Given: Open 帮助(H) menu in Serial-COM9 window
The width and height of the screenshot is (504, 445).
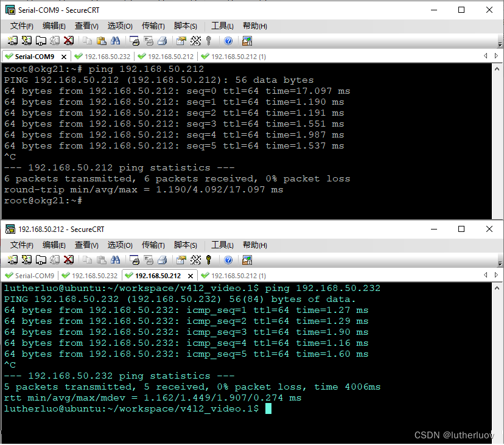Looking at the screenshot, I should (255, 26).
